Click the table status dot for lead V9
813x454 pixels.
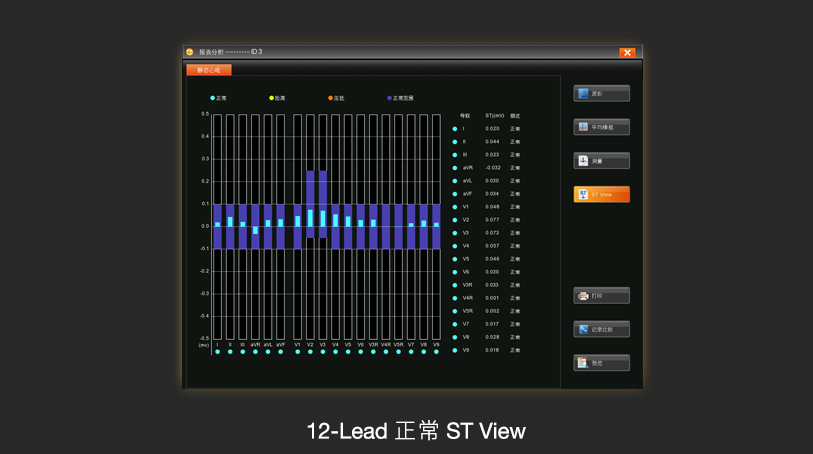pyautogui.click(x=455, y=350)
